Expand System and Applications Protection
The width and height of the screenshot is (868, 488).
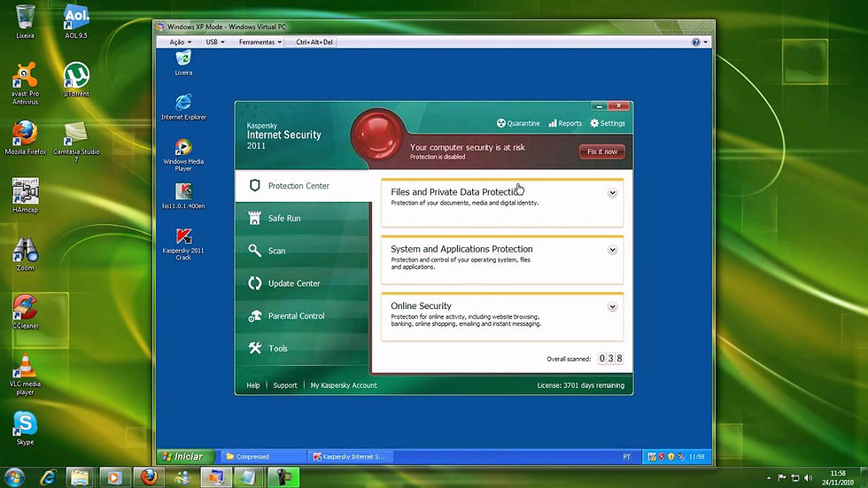[x=612, y=250]
